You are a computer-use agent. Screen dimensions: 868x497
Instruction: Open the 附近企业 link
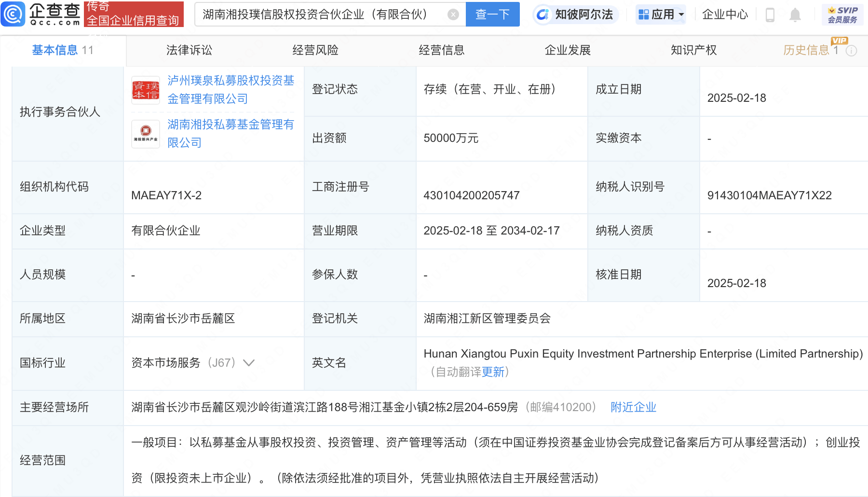(x=633, y=407)
